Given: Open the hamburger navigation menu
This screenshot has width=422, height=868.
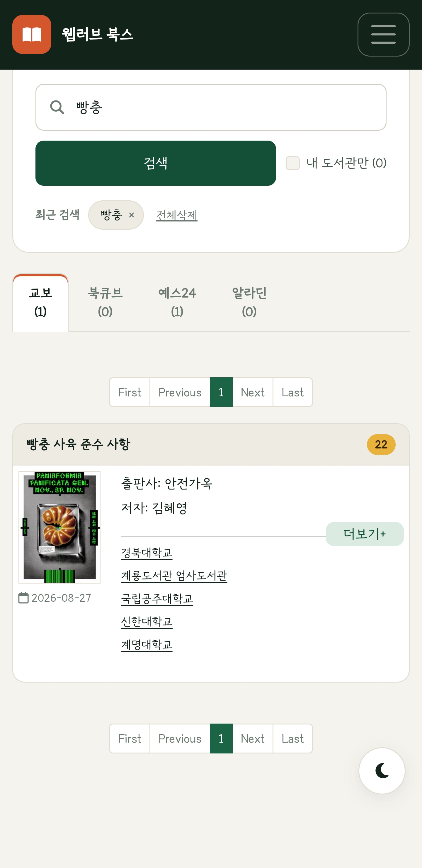Looking at the screenshot, I should click(x=383, y=34).
